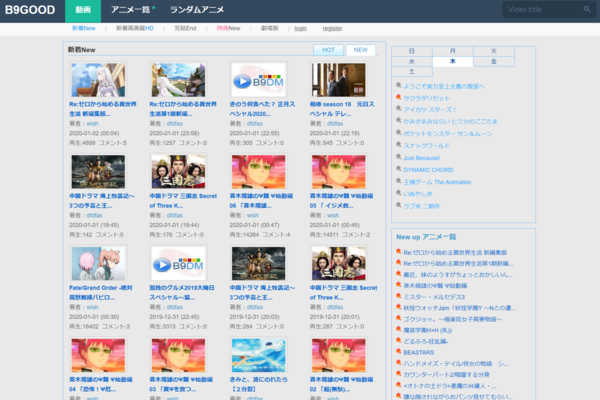This screenshot has height=400, width=600.
Task: Open Re:Zero thumbnail dated 2020-01-01 (23:58)
Action: pyautogui.click(x=178, y=80)
